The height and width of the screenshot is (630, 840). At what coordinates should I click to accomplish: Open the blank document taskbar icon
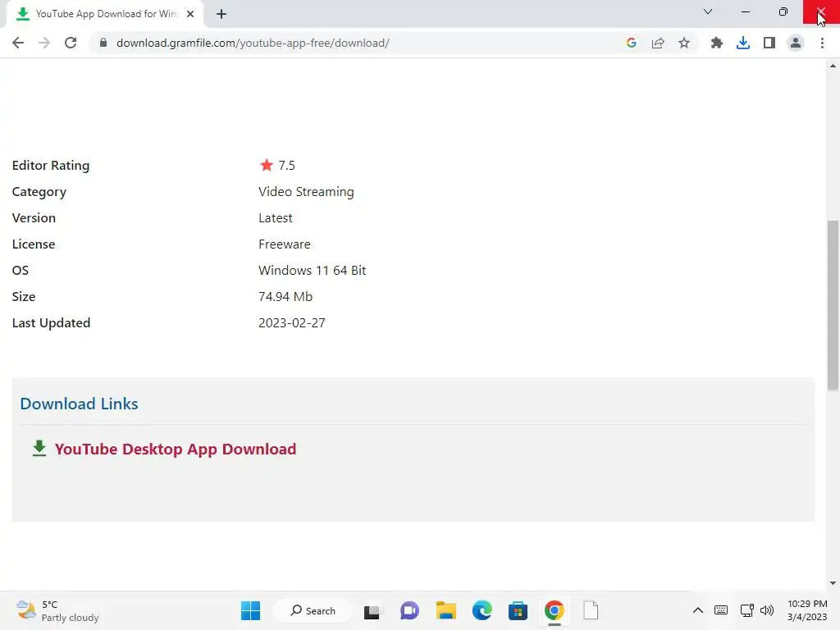(591, 610)
